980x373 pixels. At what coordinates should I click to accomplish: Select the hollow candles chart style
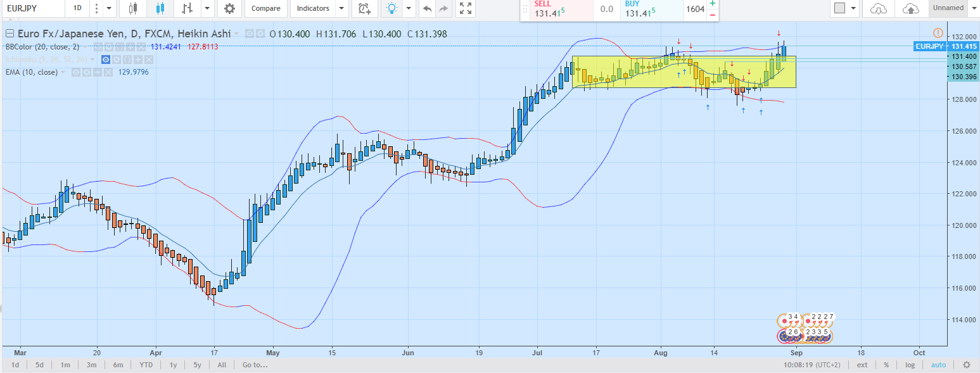132,8
